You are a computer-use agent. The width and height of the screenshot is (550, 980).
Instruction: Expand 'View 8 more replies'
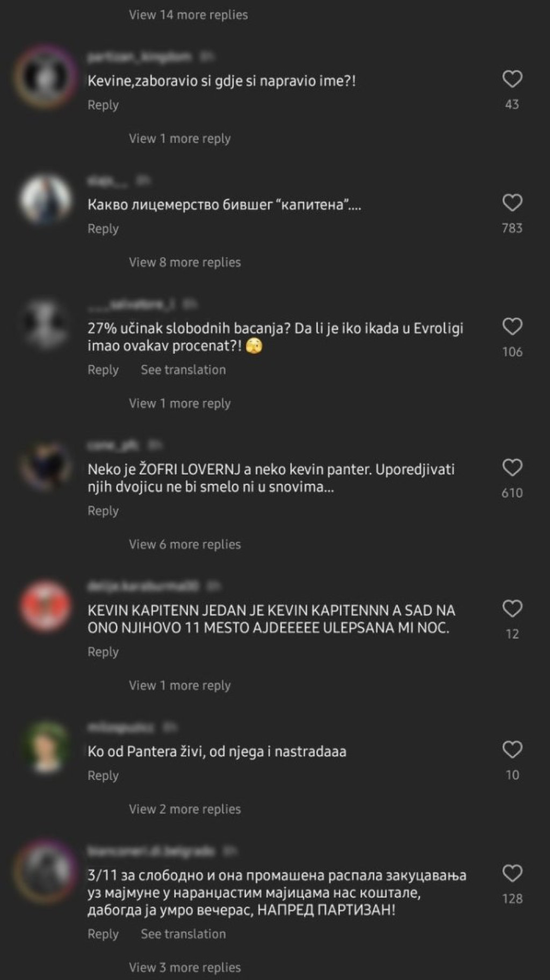coord(185,262)
